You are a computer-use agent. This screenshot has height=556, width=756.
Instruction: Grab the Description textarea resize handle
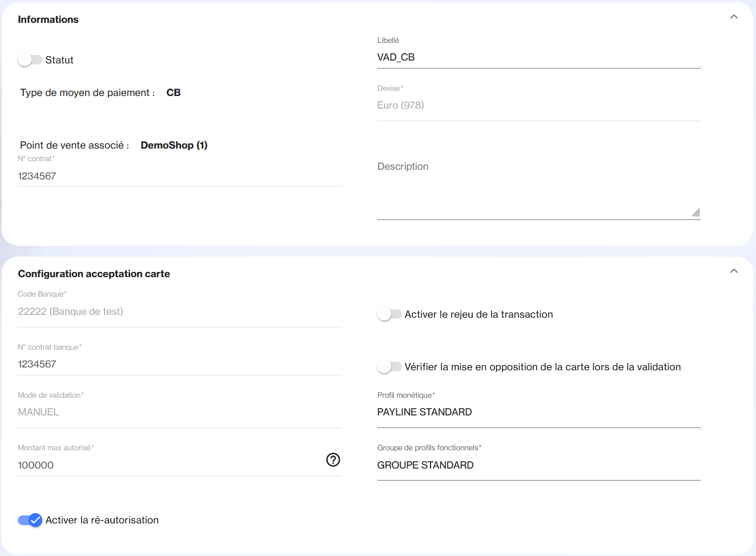[x=695, y=213]
